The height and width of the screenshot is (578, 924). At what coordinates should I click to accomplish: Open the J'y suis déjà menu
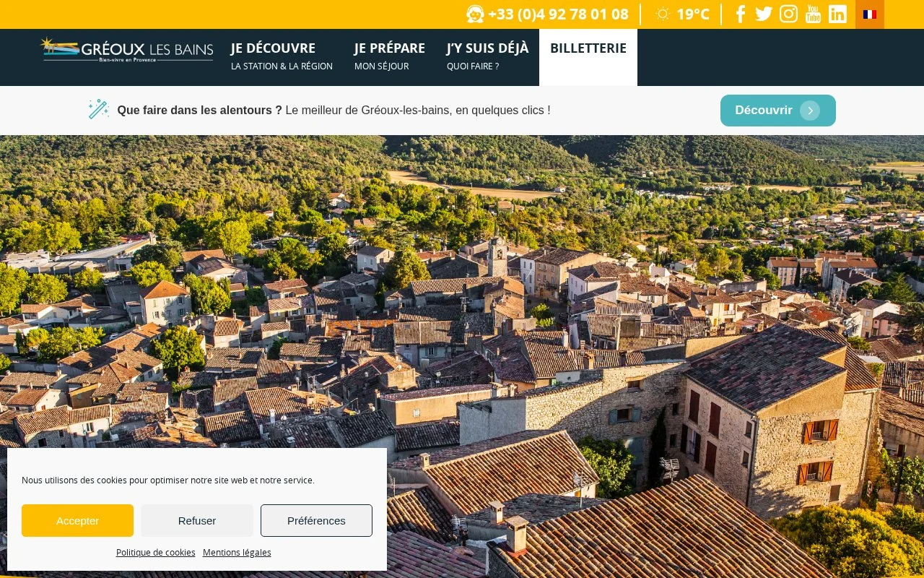coord(487,56)
